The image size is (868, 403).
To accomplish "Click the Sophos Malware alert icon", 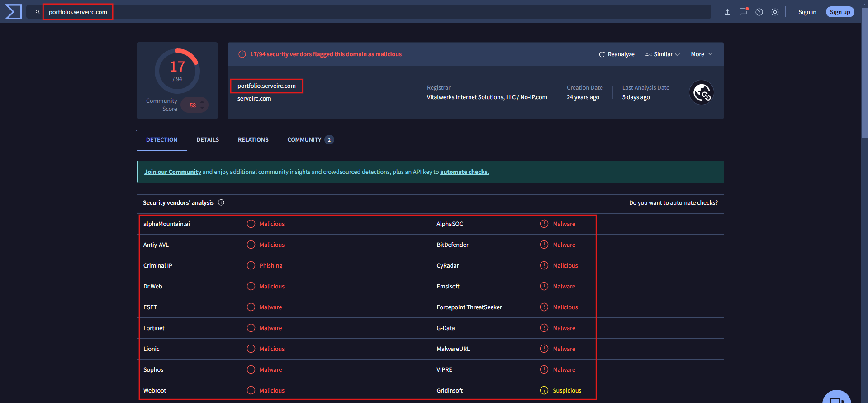I will (x=251, y=369).
